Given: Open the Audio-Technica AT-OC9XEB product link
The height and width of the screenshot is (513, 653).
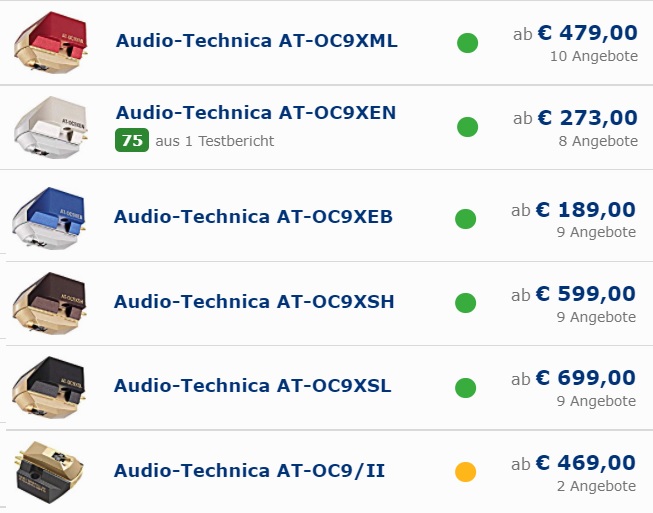Looking at the screenshot, I should tap(253, 217).
